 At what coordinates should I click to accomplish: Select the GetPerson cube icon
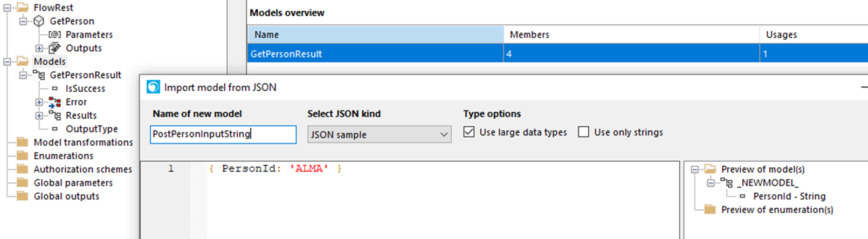pyautogui.click(x=39, y=21)
